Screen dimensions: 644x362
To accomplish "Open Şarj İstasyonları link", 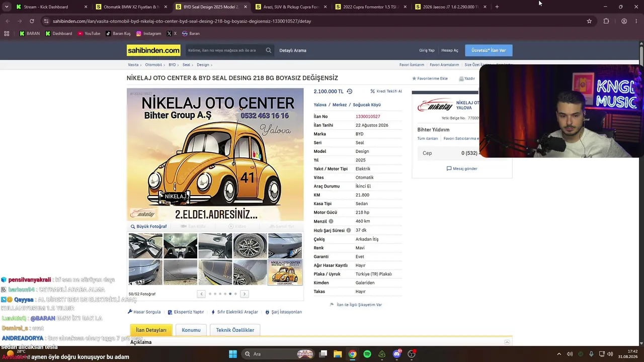I will point(284,312).
